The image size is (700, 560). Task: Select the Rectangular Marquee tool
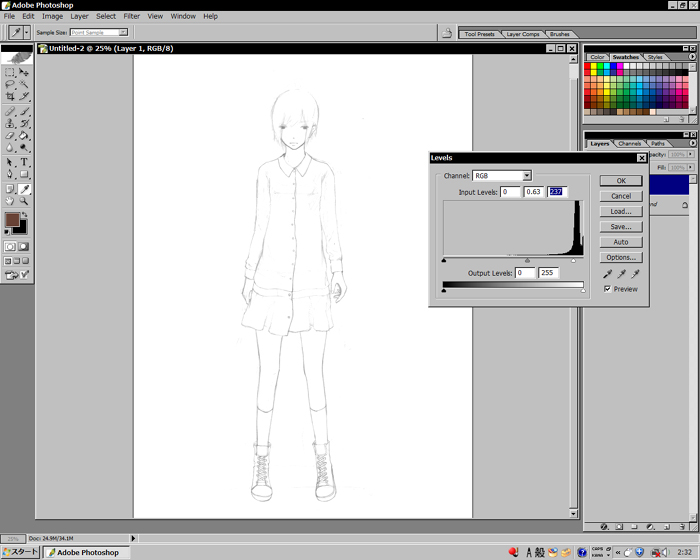[x=10, y=73]
